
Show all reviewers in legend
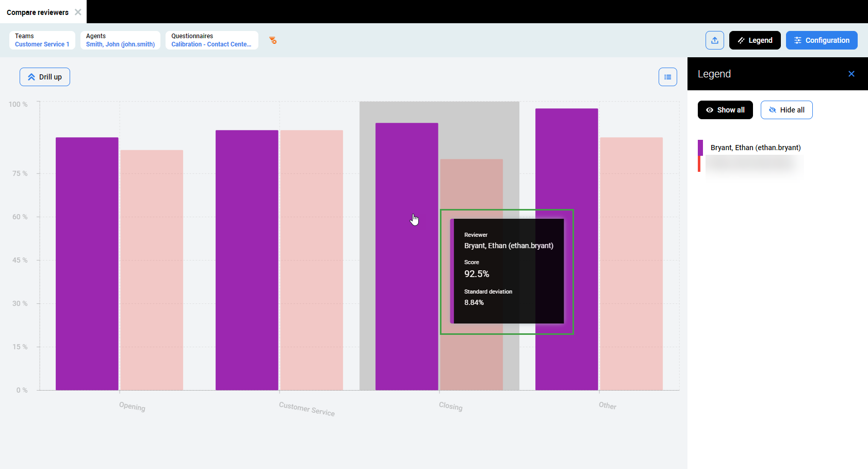point(725,110)
